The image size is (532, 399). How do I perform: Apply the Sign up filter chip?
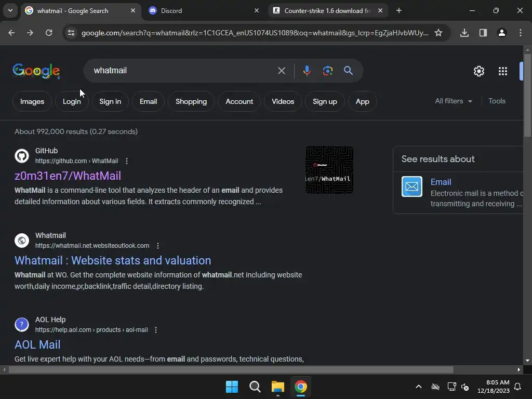[325, 101]
